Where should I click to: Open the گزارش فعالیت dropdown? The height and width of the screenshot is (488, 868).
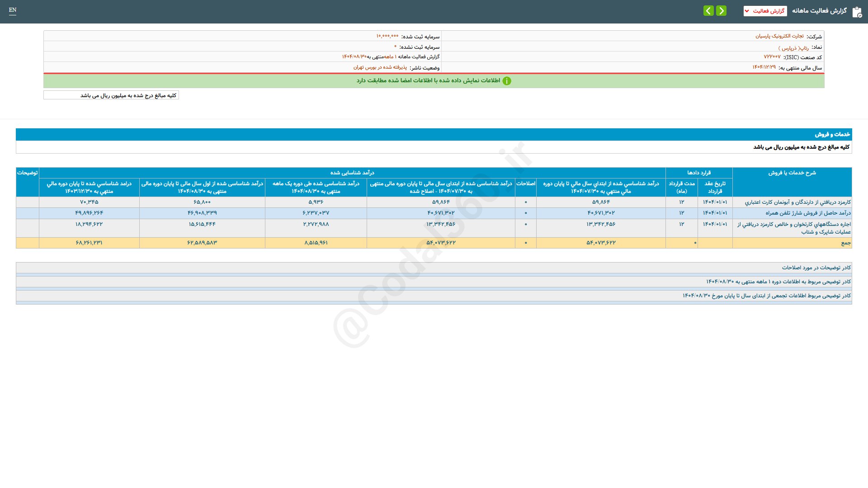point(765,11)
